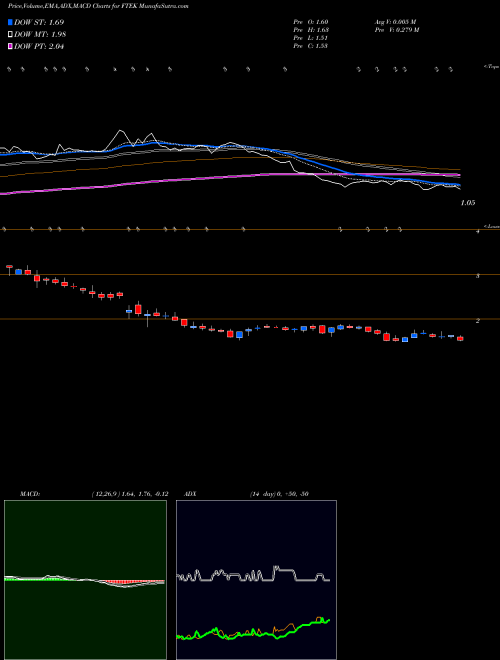The height and width of the screenshot is (660, 500).
Task: Click the 'Pre O: 1.60' open value
Action: 311,22
